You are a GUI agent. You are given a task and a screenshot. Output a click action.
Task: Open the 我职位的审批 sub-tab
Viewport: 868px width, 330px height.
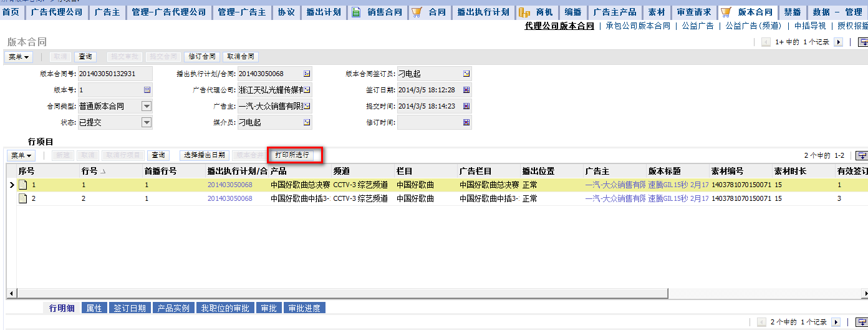click(x=225, y=308)
